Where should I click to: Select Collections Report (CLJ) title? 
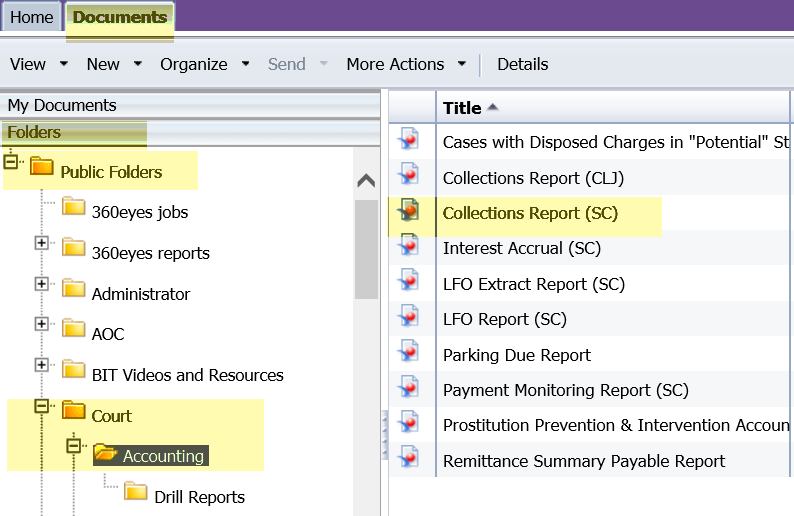(x=533, y=178)
